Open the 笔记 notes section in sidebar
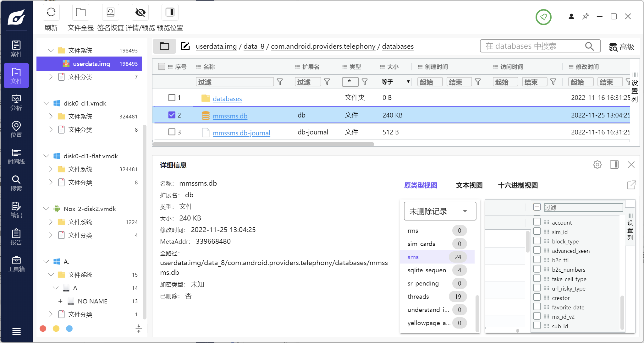The image size is (644, 343). tap(16, 210)
